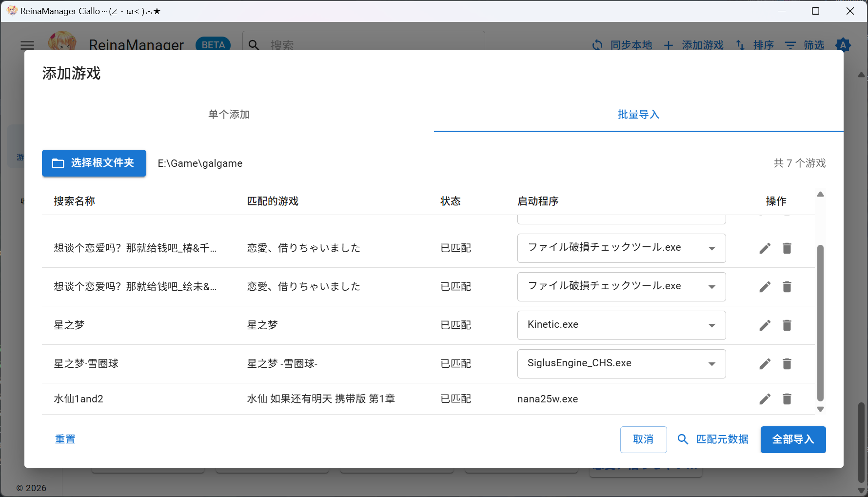
Task: Delete the 星之梦 row using trash icon
Action: pos(787,325)
